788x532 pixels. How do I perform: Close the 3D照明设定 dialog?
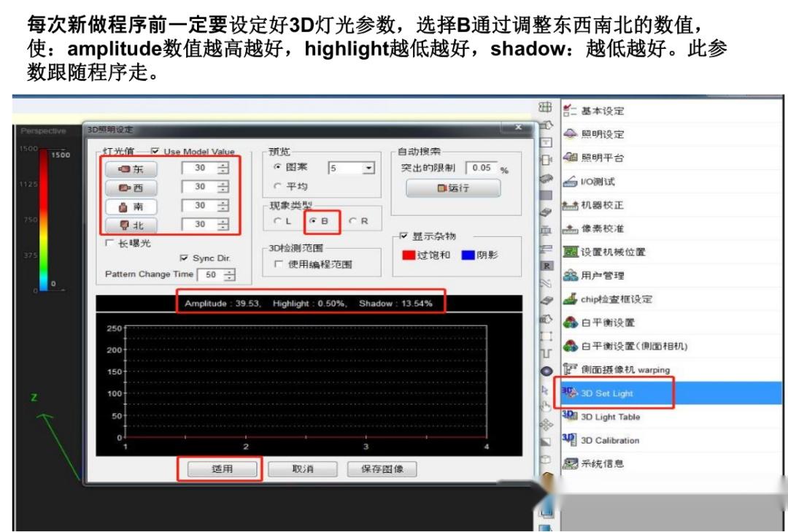point(519,128)
